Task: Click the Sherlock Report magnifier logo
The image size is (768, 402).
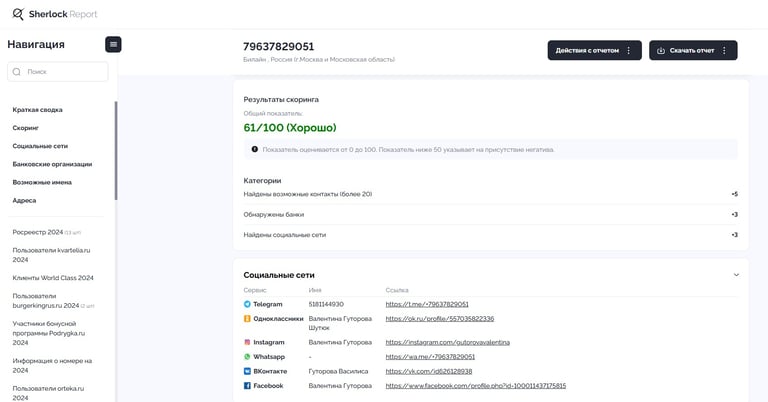Action: [x=18, y=14]
